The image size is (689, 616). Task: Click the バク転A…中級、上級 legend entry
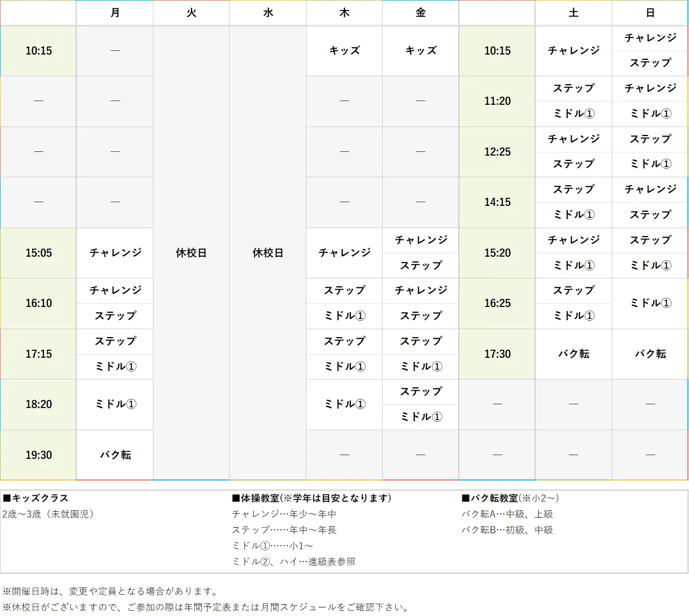507,513
